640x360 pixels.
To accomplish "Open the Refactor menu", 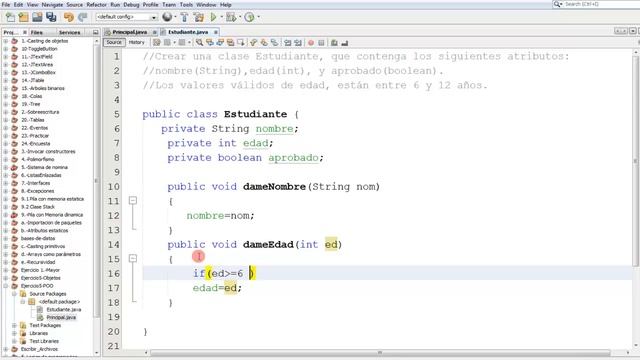I will click(96, 5).
